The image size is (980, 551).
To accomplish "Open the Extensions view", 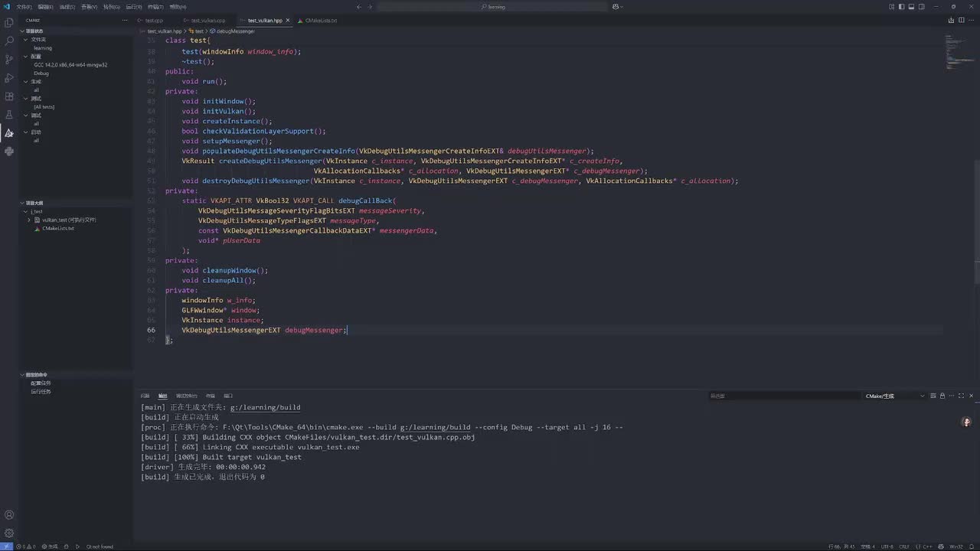I will [9, 96].
